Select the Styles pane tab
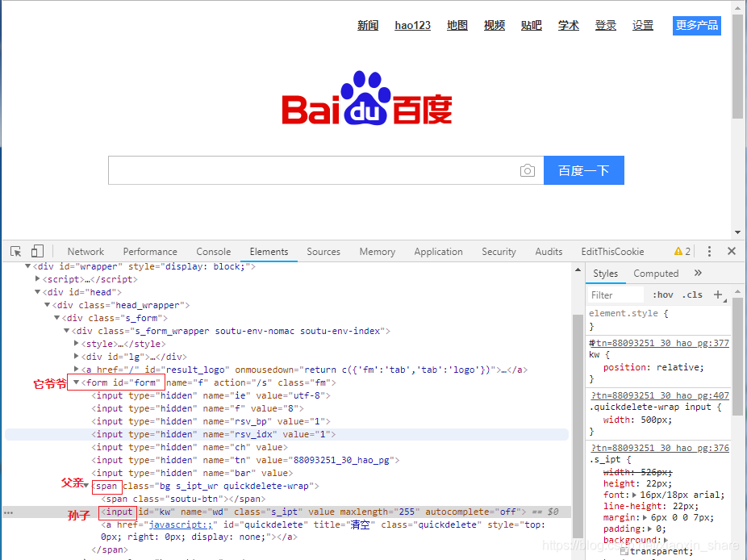 point(606,274)
